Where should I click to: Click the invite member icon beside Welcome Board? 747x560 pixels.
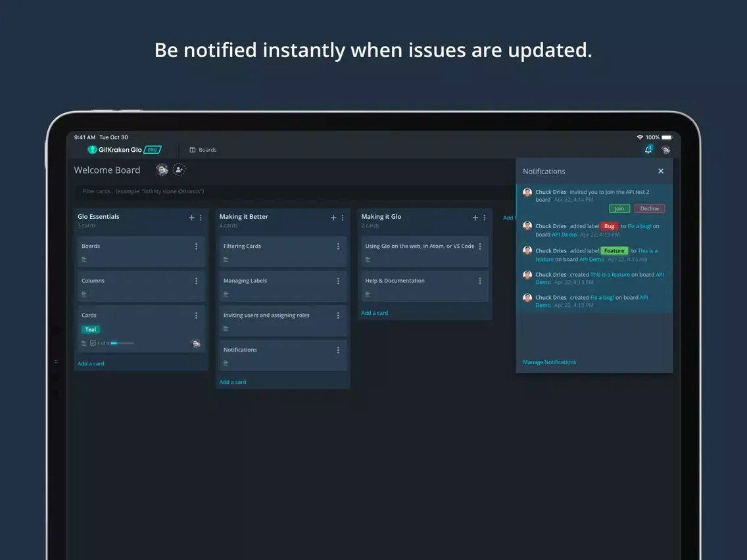pos(179,170)
